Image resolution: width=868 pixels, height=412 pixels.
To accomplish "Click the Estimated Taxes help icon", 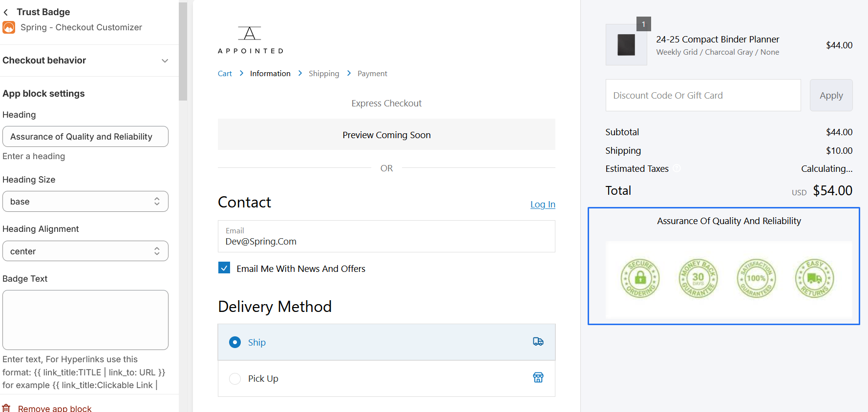I will [x=677, y=168].
